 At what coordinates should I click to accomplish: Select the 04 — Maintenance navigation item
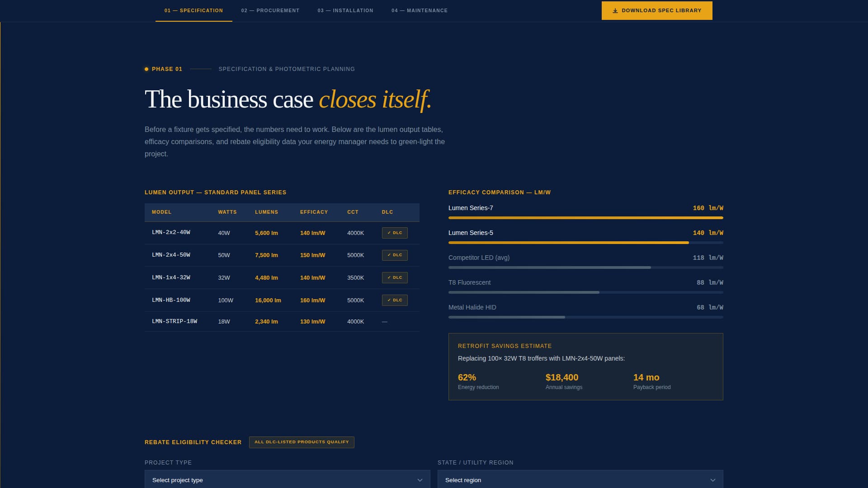[x=420, y=10]
